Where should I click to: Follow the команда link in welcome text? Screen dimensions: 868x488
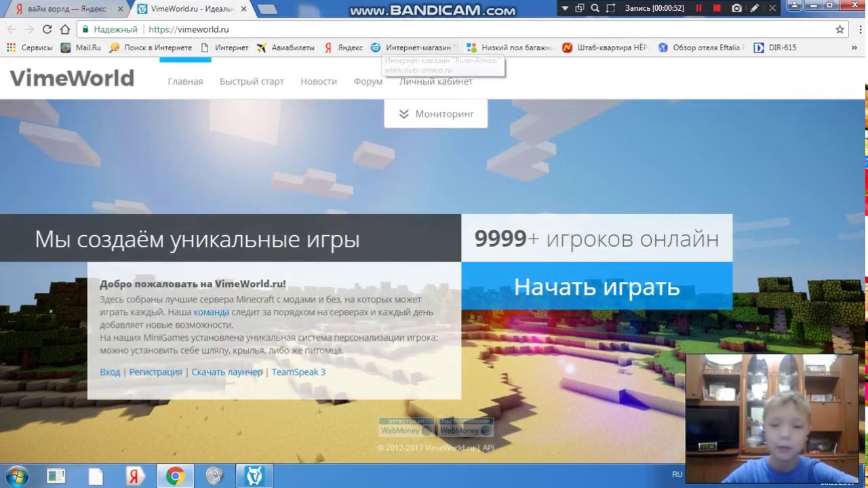[211, 312]
